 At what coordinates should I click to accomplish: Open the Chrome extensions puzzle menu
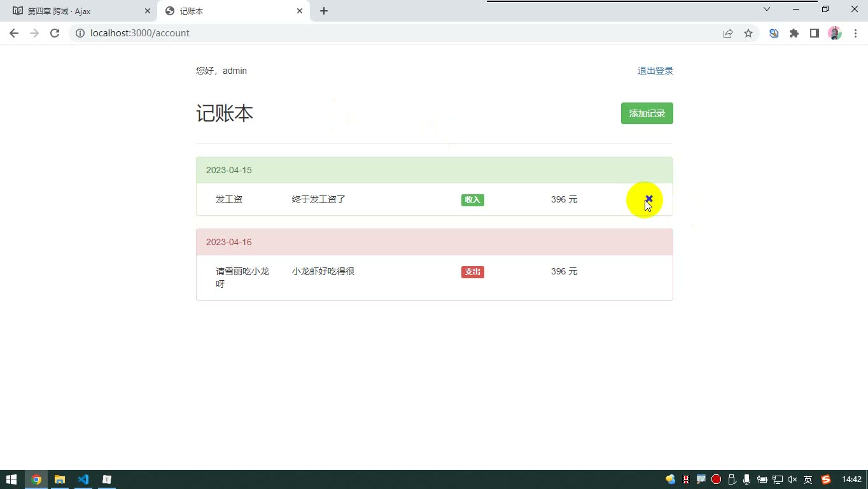click(x=794, y=33)
